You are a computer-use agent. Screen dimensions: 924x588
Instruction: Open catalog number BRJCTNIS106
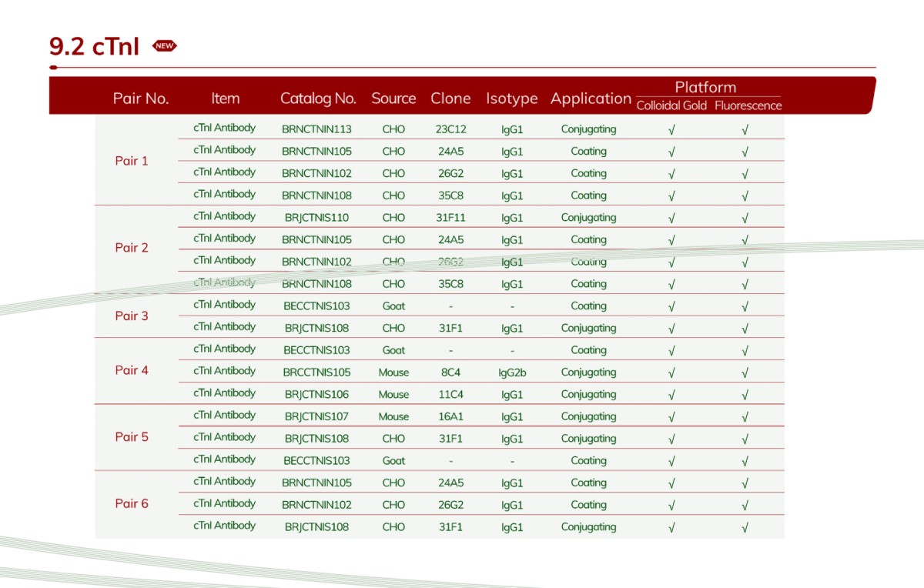[x=316, y=395]
